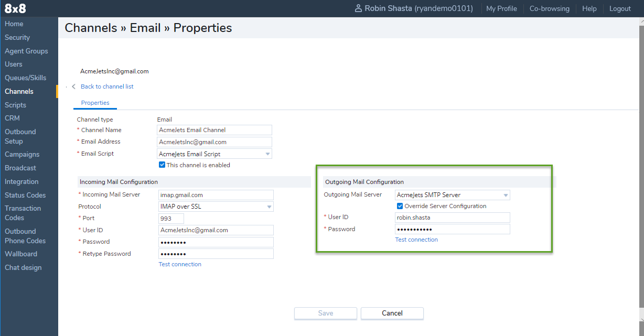Go to Agent Groups in the sidebar
The width and height of the screenshot is (644, 336).
(26, 51)
